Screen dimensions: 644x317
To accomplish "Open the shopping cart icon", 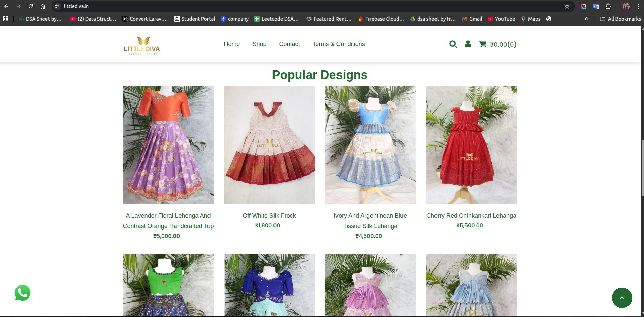I will [x=482, y=44].
